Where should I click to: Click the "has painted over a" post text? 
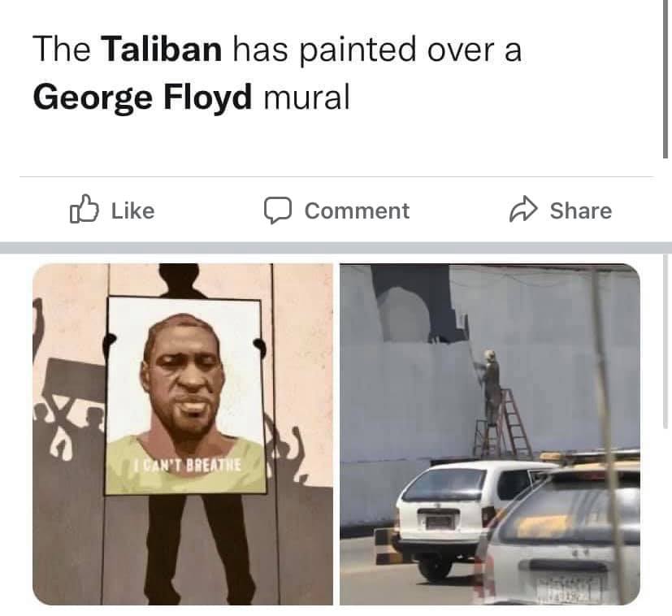click(377, 50)
